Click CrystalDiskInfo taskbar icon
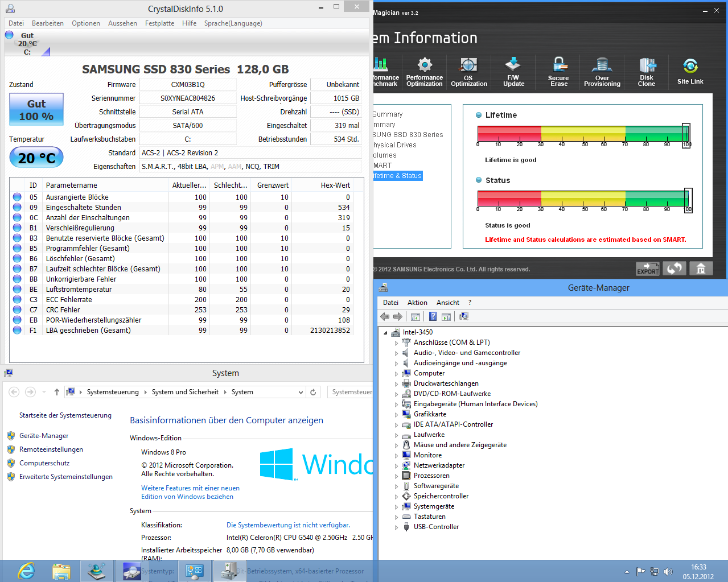The height and width of the screenshot is (582, 728). pos(132,571)
